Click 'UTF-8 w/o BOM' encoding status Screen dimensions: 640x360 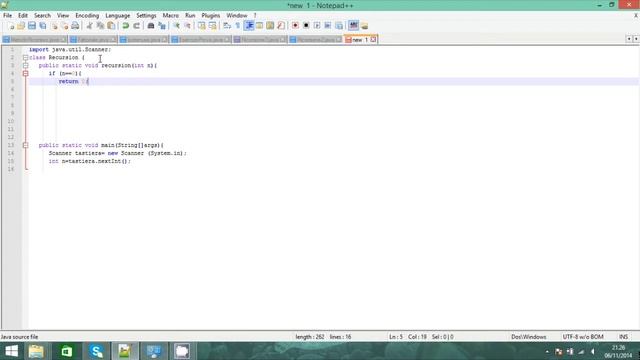[583, 337]
